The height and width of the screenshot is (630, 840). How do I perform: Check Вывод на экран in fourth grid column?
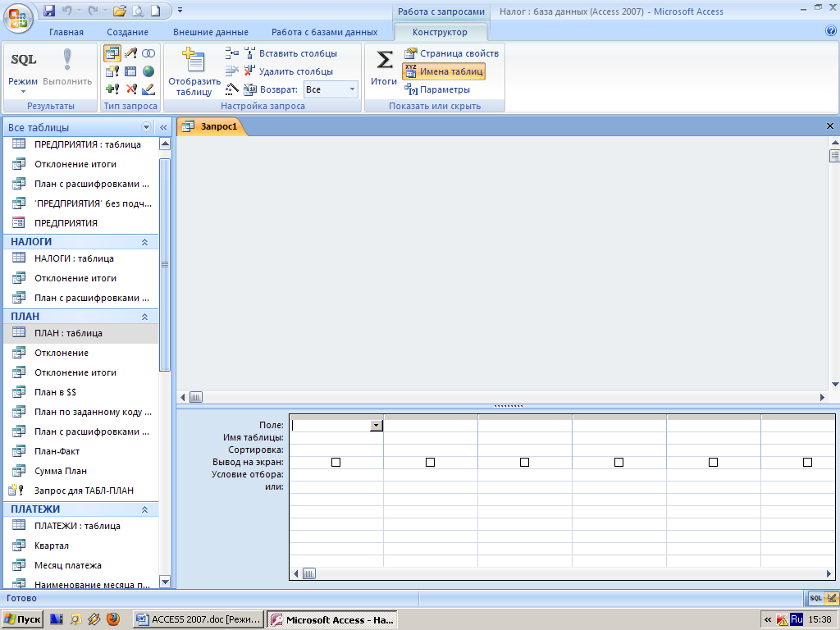click(x=619, y=462)
